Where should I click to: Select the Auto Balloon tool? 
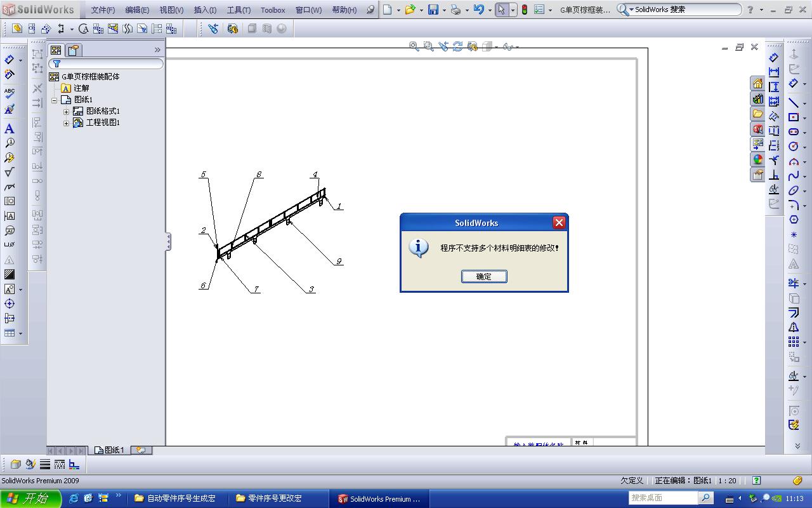10,157
